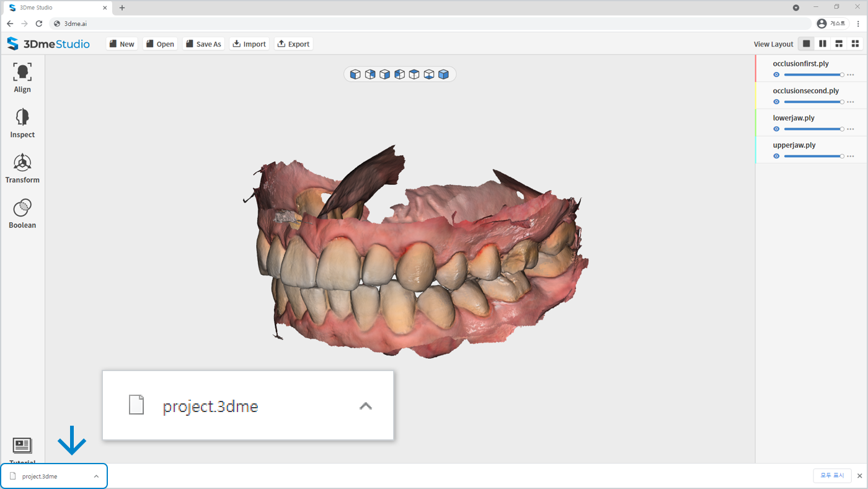Open more options for occlusionsecond.ply
868x489 pixels.
pyautogui.click(x=851, y=102)
